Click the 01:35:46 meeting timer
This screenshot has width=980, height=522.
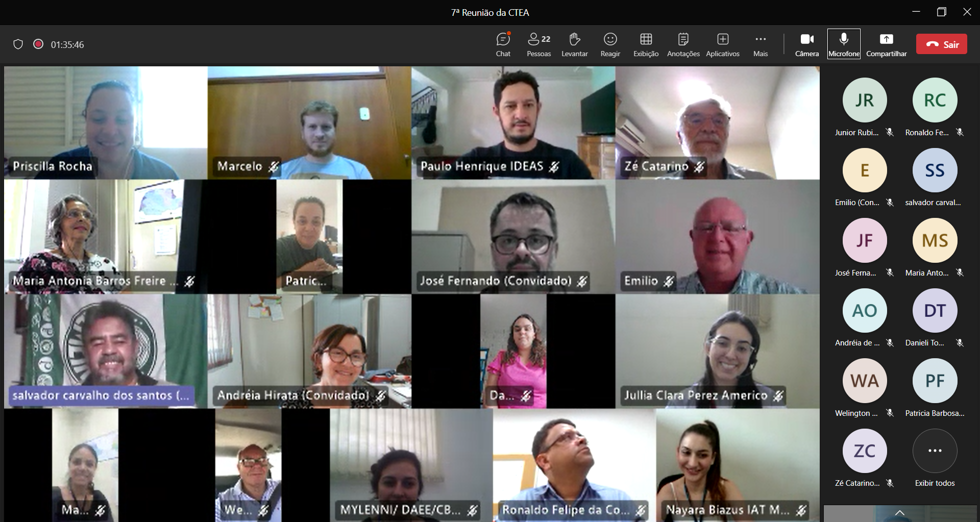pyautogui.click(x=67, y=44)
